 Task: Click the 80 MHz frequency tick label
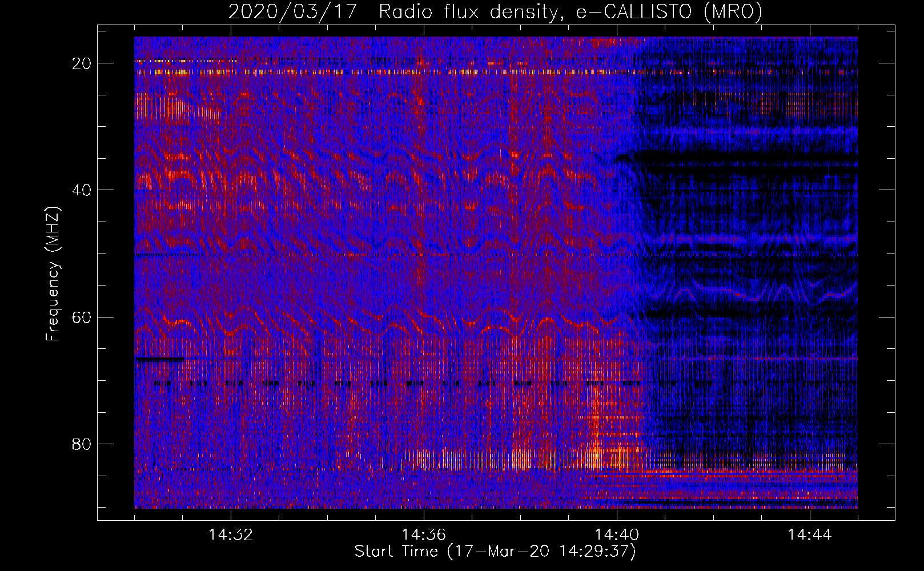[82, 444]
